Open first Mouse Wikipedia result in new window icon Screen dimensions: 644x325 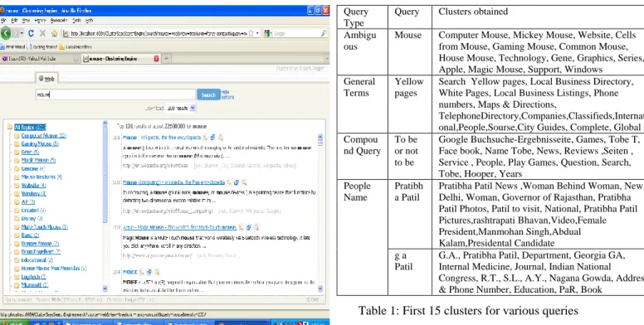click(212, 138)
